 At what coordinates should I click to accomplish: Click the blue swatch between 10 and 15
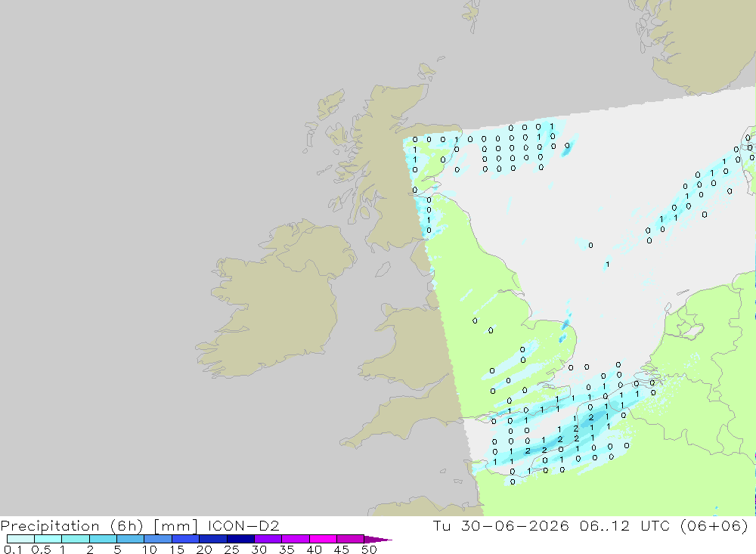(158, 539)
